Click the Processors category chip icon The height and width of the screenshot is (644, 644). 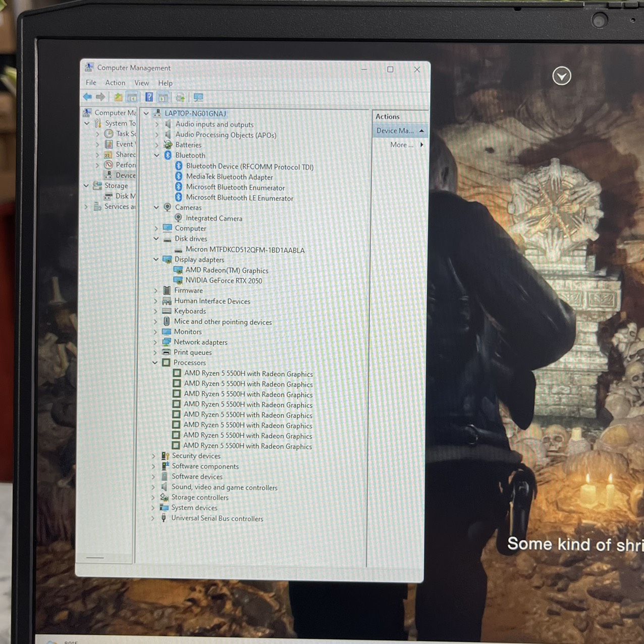pyautogui.click(x=166, y=363)
